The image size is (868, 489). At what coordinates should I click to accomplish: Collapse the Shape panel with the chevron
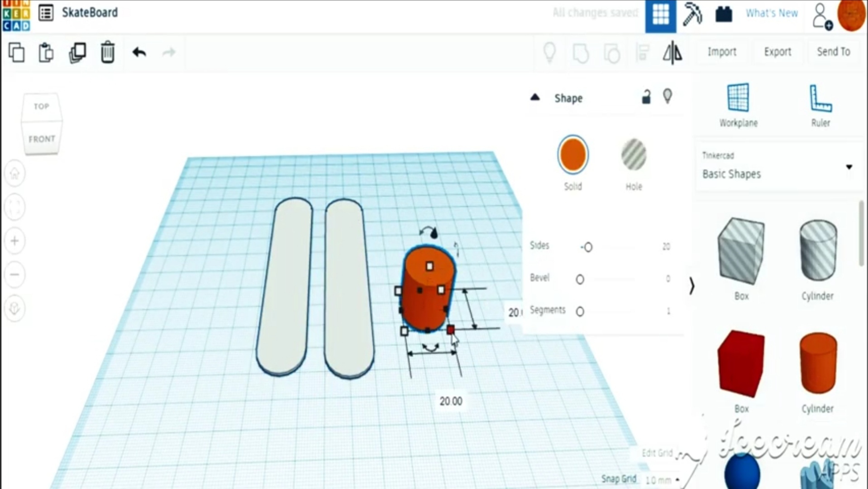click(x=535, y=97)
